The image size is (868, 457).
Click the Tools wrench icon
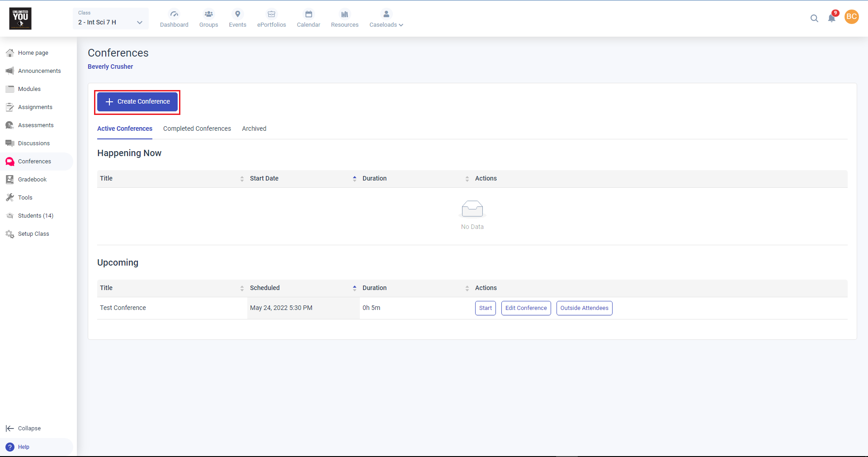pyautogui.click(x=10, y=198)
